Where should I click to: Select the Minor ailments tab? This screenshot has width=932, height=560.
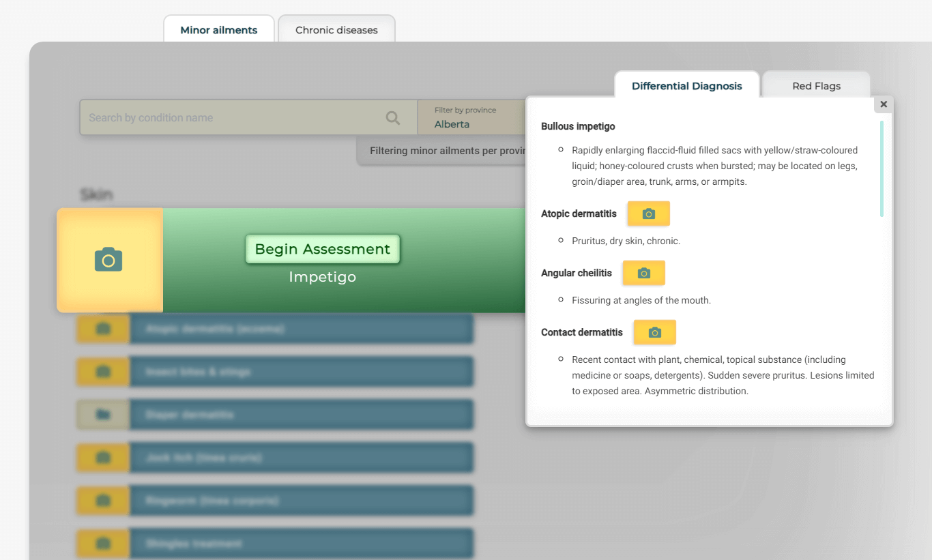tap(218, 29)
